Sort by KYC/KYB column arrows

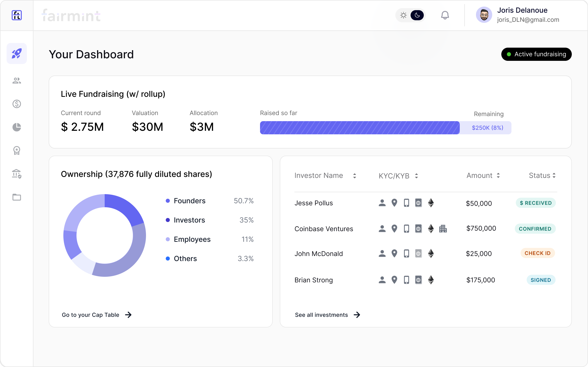416,176
